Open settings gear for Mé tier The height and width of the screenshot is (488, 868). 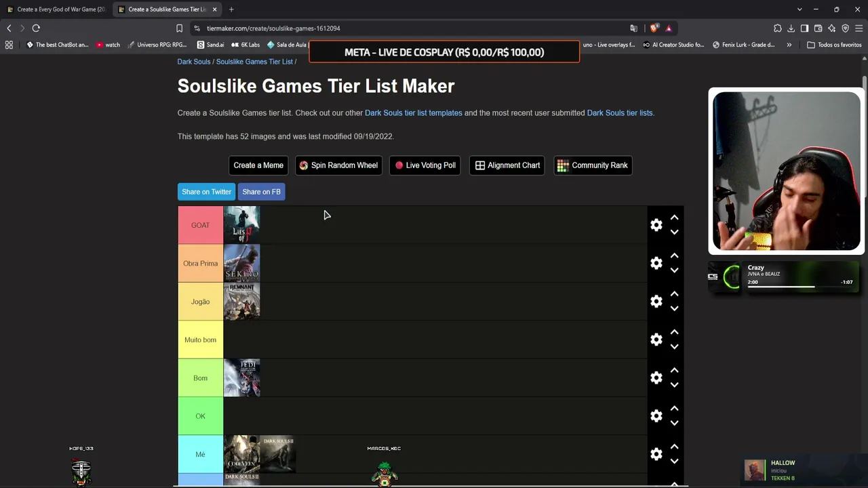point(656,454)
